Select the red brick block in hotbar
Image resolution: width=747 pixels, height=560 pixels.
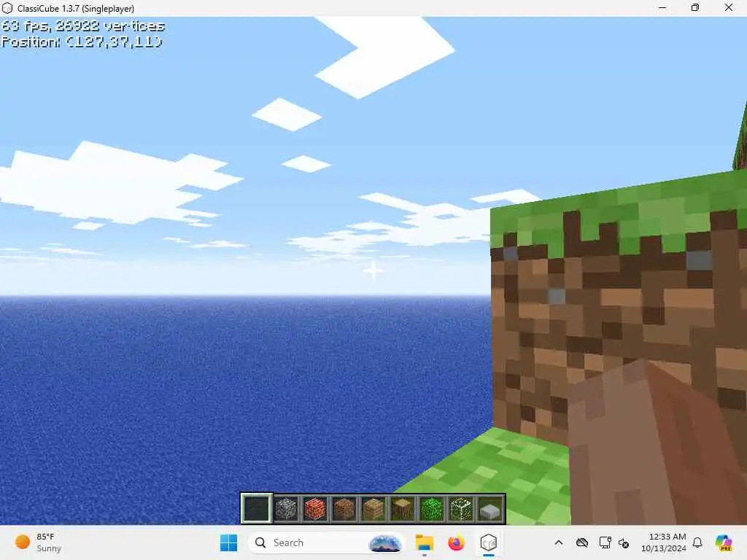click(x=315, y=508)
